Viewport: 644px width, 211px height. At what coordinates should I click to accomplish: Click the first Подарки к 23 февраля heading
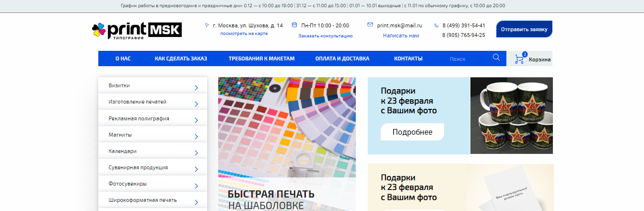point(409,101)
